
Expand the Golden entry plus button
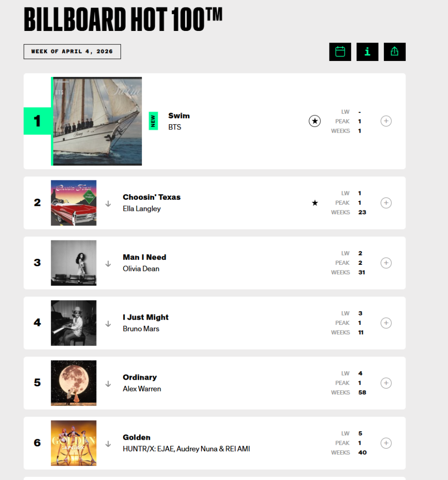pos(386,443)
